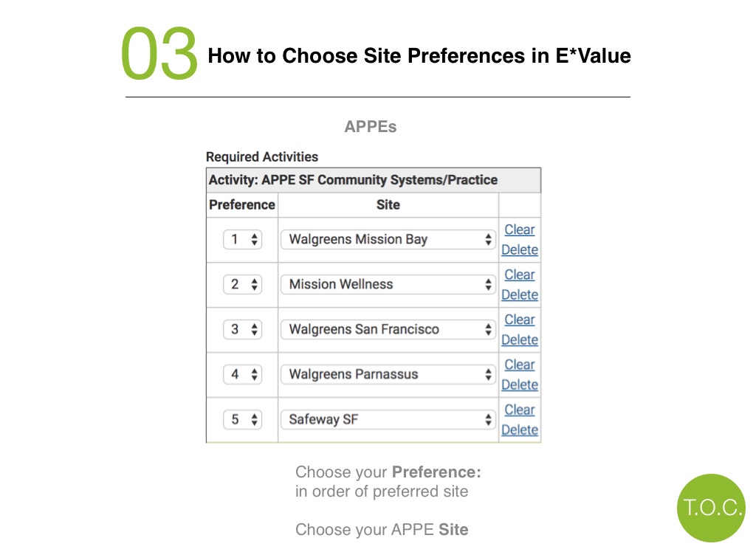Delete the Walgreens San Francisco row

[x=520, y=340]
